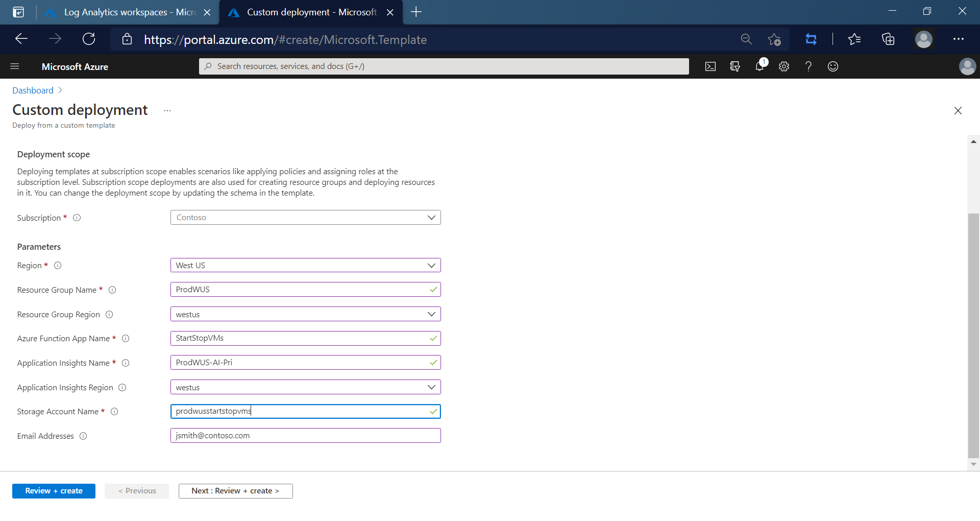Send feedback via the smiley icon

tap(832, 66)
